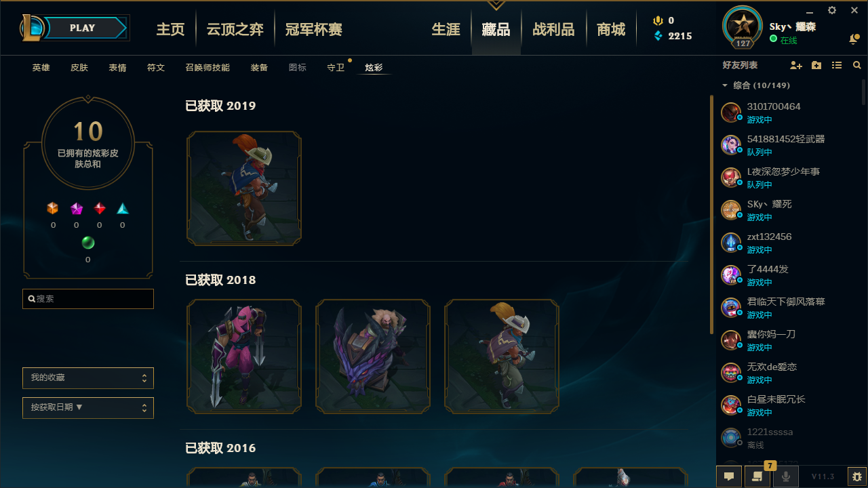Open chat bubble icon at bottom
The height and width of the screenshot is (488, 868).
[729, 476]
